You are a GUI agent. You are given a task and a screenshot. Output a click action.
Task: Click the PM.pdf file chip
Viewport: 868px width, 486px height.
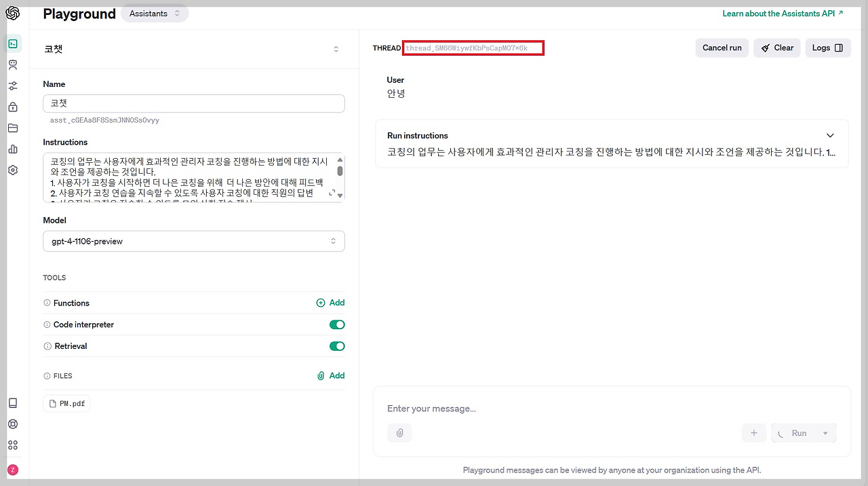pyautogui.click(x=66, y=403)
